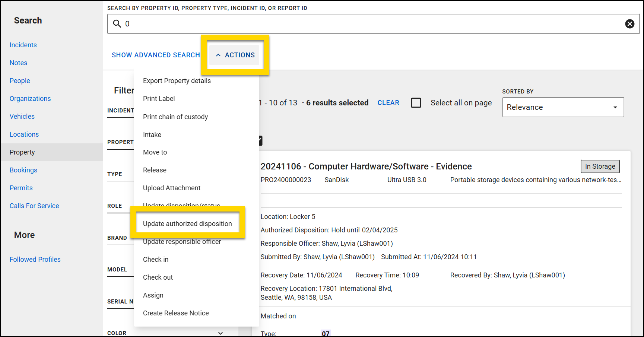Viewport: 644px width, 337px height.
Task: Select Check out in the actions menu
Action: (x=158, y=277)
